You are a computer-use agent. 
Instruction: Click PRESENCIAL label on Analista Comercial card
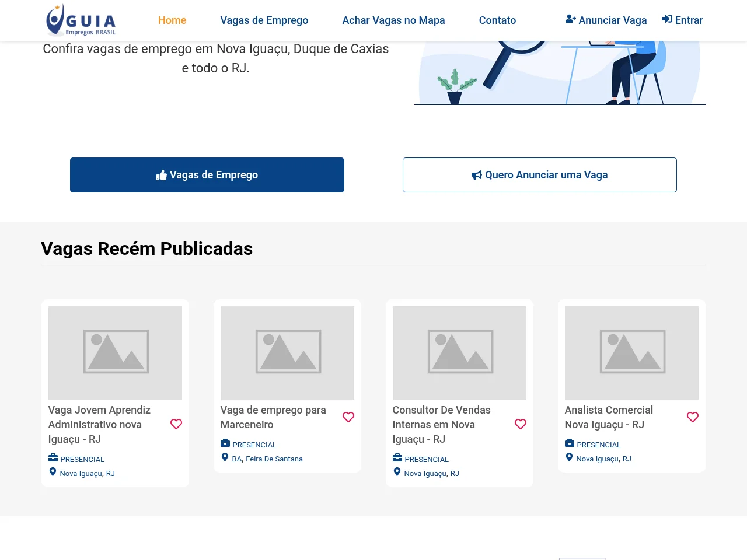pos(599,445)
